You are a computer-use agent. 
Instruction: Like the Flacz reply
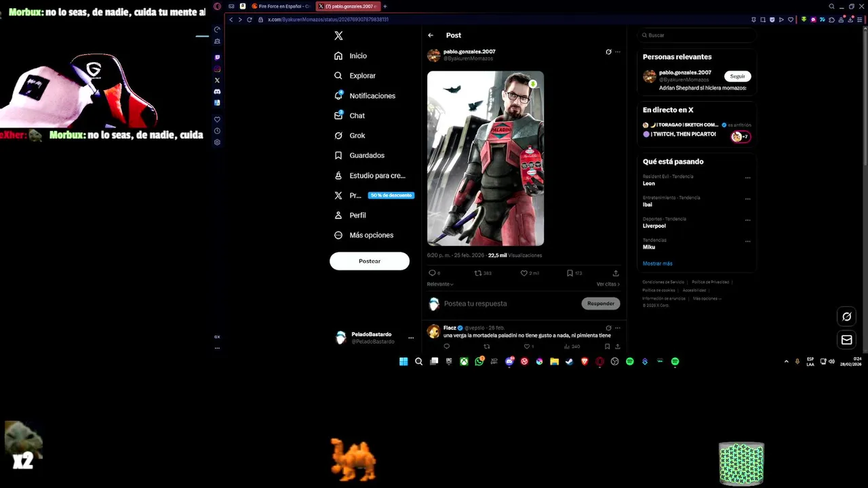(527, 346)
